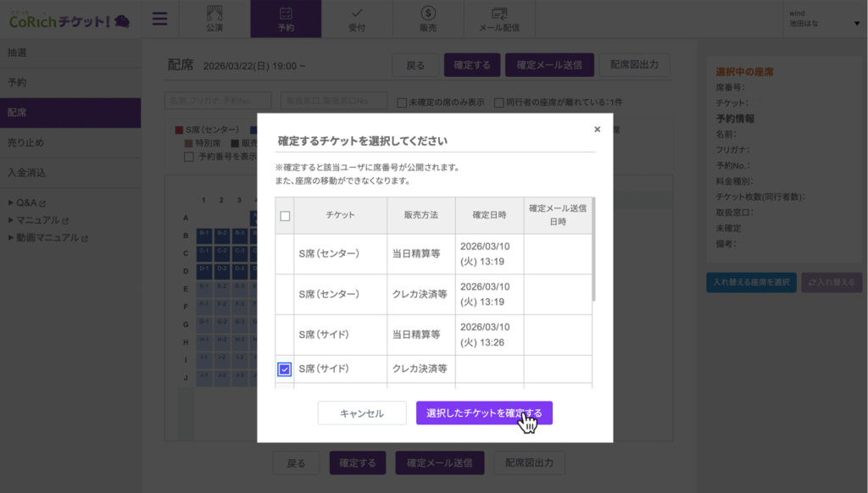Open the 販売 dollar icon
The width and height of the screenshot is (868, 493).
pos(428,19)
